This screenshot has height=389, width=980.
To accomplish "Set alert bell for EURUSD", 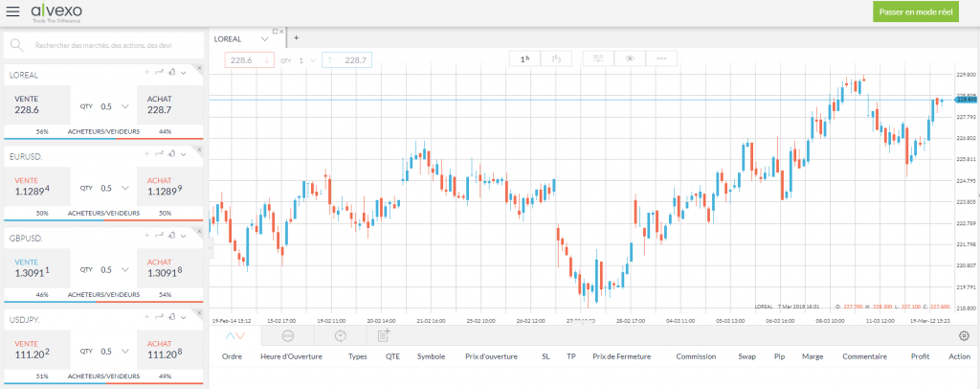I will pos(172,153).
